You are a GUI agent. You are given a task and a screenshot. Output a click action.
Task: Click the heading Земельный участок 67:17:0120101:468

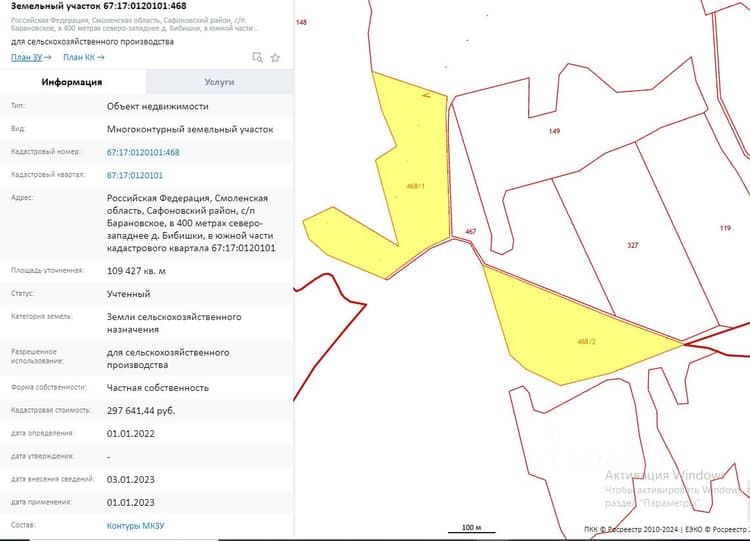[x=99, y=6]
